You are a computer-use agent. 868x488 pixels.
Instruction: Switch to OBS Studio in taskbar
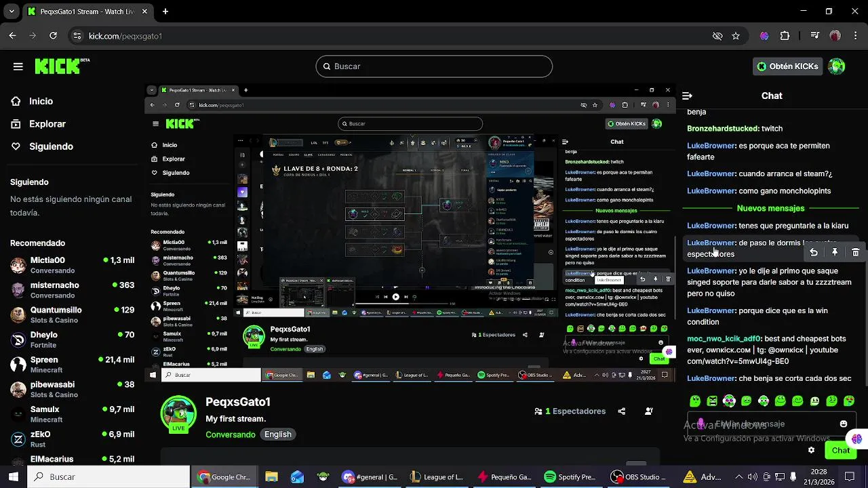pyautogui.click(x=637, y=477)
